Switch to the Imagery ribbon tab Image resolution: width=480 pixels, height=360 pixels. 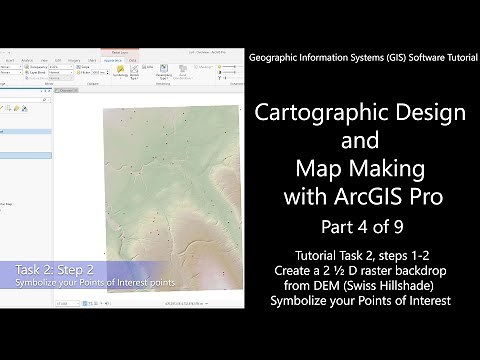click(74, 60)
